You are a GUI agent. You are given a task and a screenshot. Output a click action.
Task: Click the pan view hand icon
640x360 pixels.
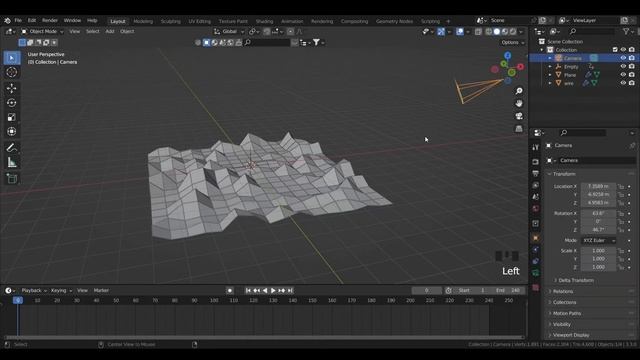pyautogui.click(x=519, y=103)
